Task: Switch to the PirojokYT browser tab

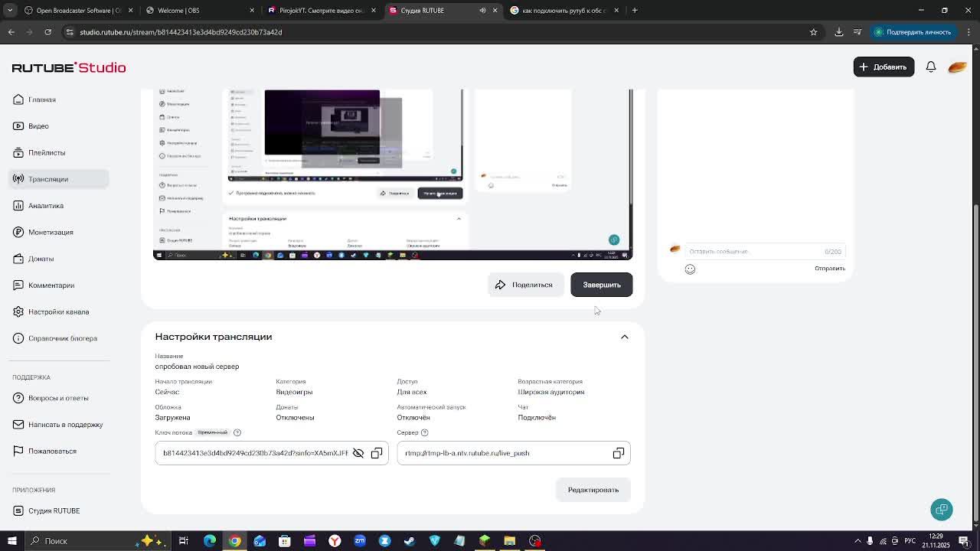Action: pos(322,11)
